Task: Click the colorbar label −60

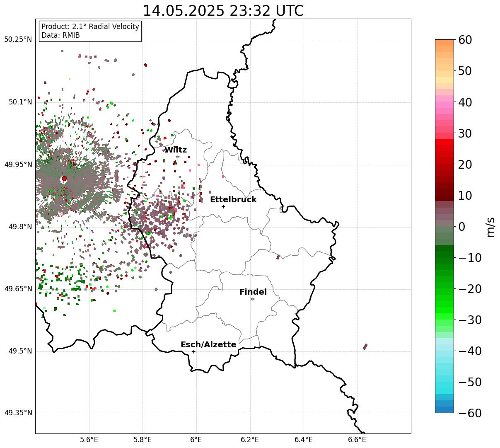Action: (x=470, y=413)
